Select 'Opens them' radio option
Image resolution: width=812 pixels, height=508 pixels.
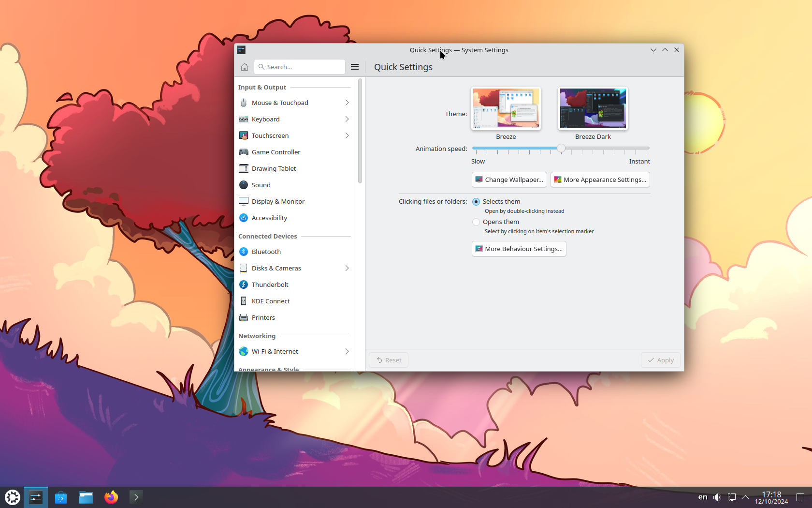pos(476,222)
